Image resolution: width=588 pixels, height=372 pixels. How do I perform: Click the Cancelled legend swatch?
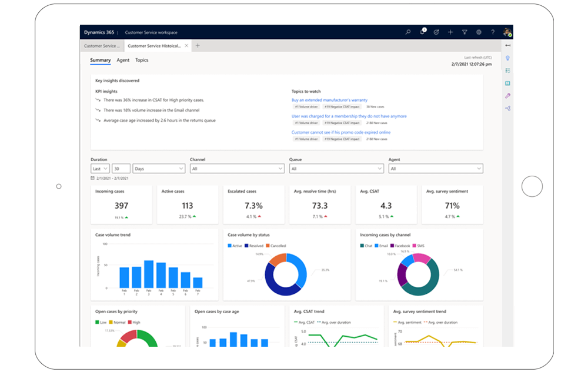268,246
